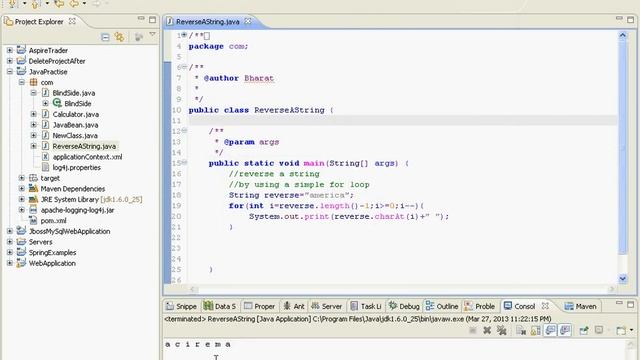Viewport: 640px width, 360px height.
Task: Go to Last Edit Location
Action: (x=59, y=4)
